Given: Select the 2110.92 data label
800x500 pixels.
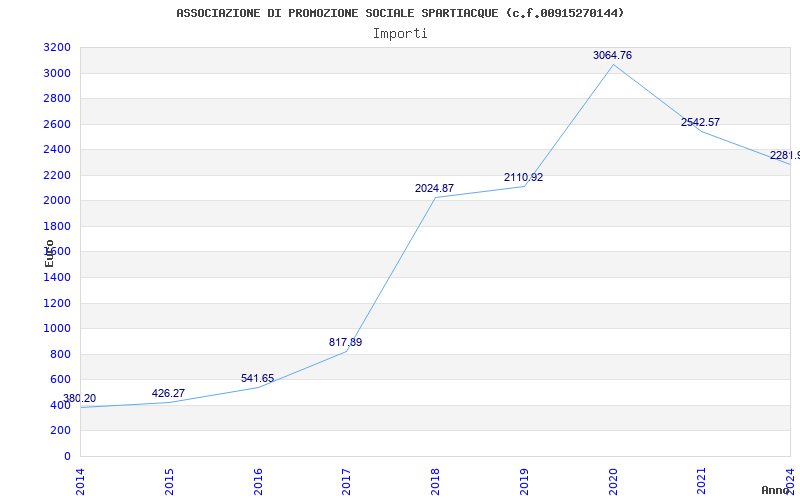Looking at the screenshot, I should (x=523, y=178).
